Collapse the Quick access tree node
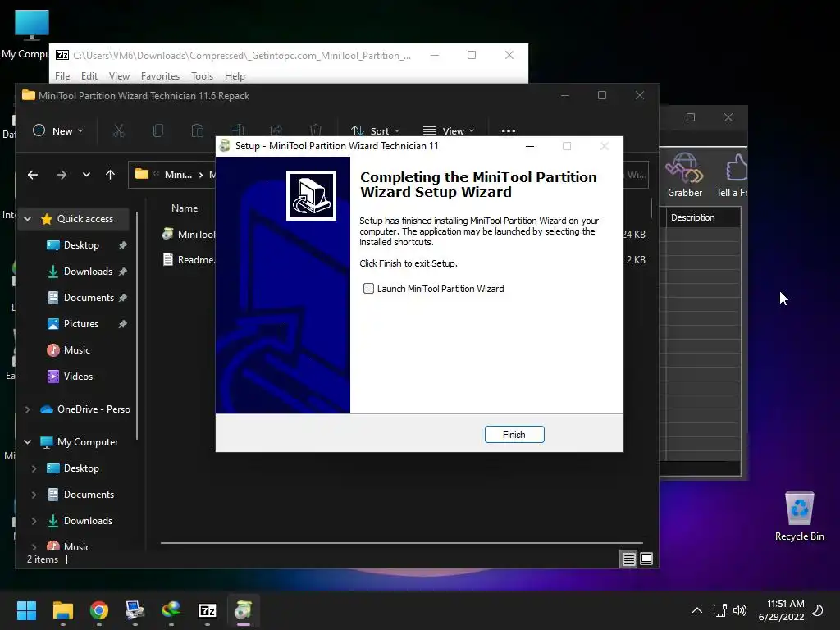Screen dimensions: 840x630 click(27, 218)
